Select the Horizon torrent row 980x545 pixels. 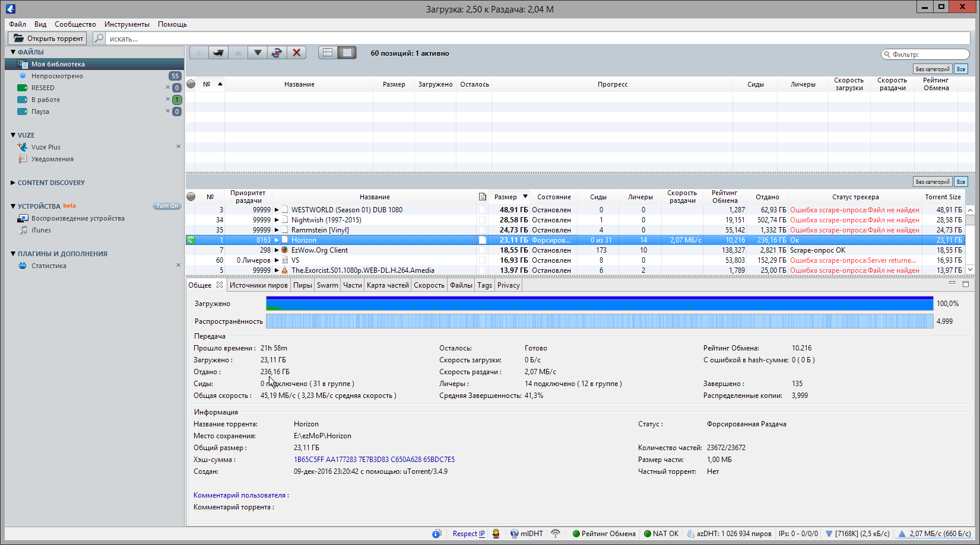click(575, 240)
